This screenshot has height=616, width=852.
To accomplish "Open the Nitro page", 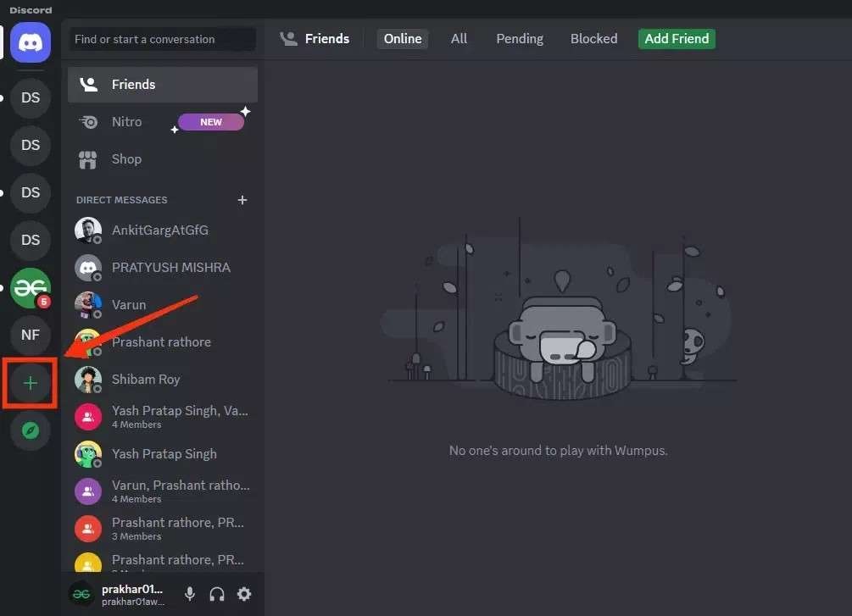I will pos(163,122).
